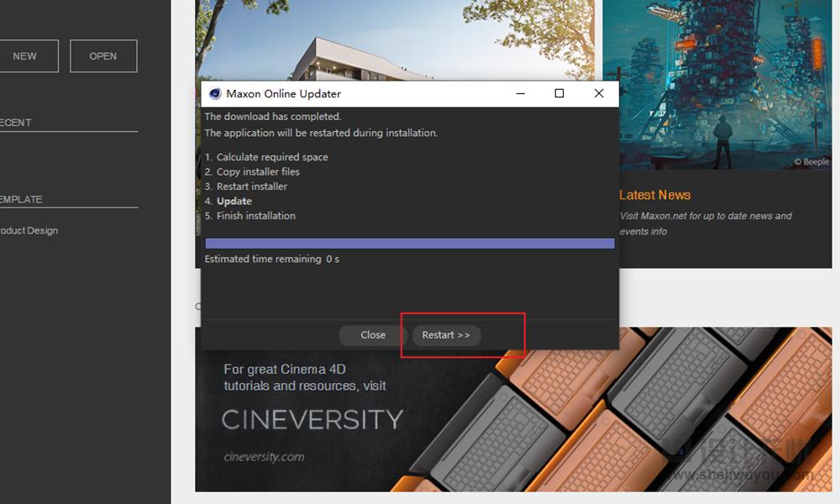
Task: Open the architecture building render thumbnail
Action: coord(395,40)
